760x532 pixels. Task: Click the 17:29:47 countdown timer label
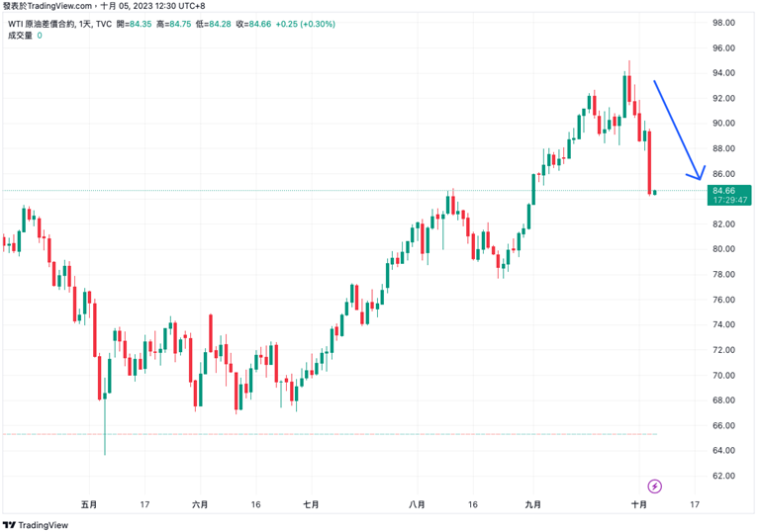click(x=729, y=200)
